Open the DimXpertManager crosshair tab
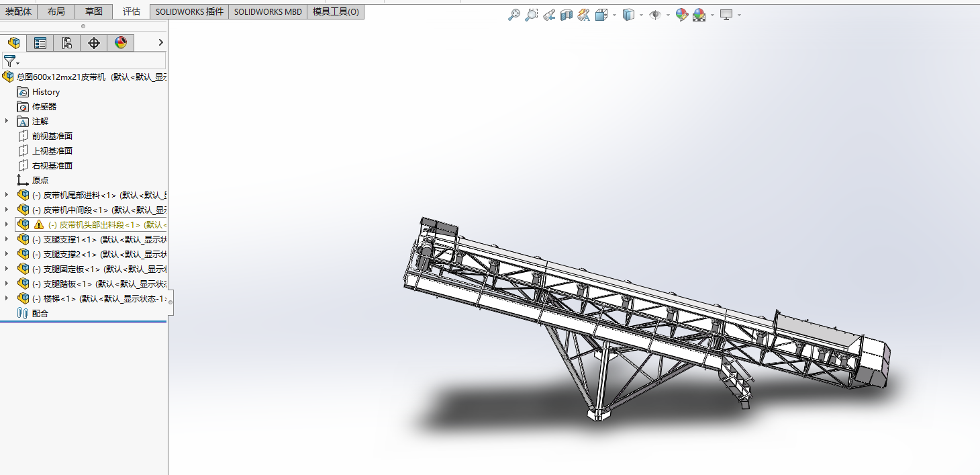The height and width of the screenshot is (475, 980). (94, 43)
